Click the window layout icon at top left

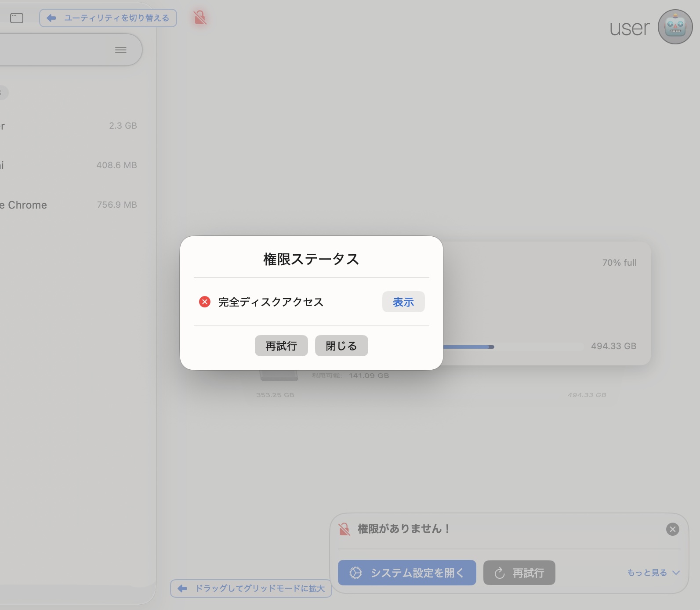click(x=17, y=18)
